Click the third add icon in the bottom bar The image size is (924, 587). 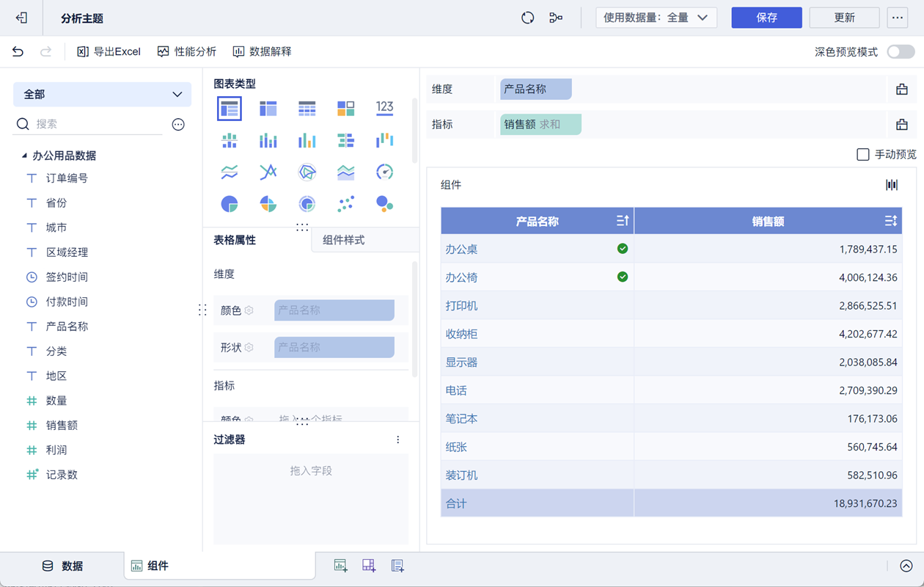tap(397, 566)
